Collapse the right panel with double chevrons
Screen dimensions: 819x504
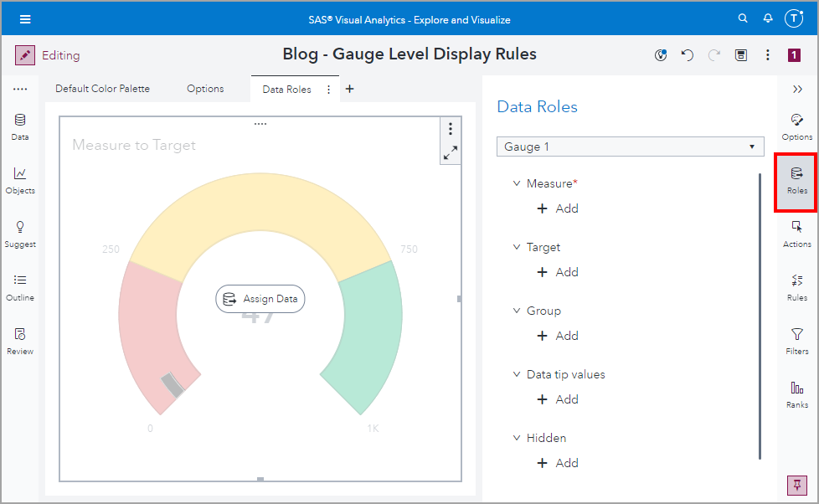797,89
